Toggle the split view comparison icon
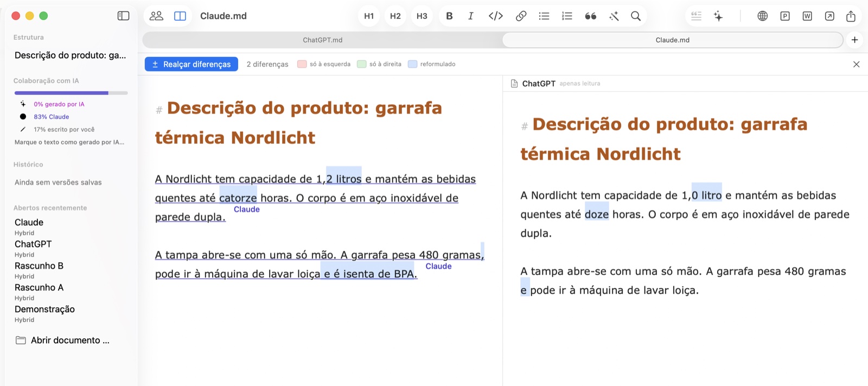This screenshot has height=386, width=868. [180, 16]
